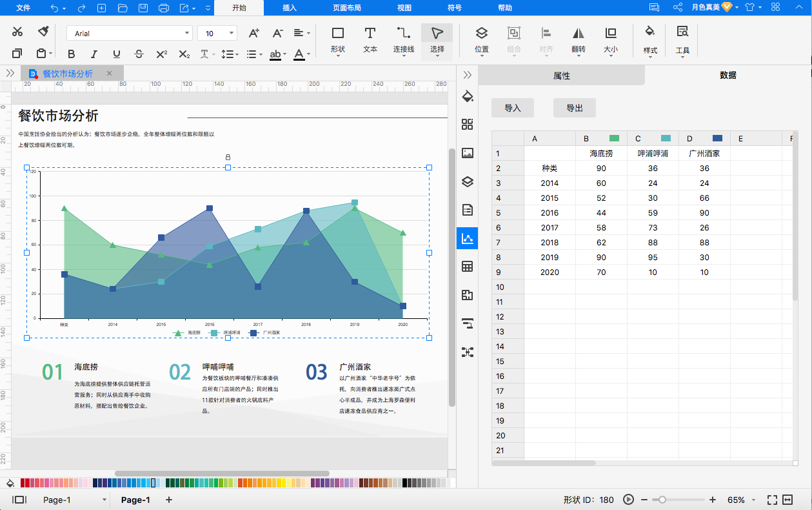Viewport: 812px width, 510px height.
Task: Apply Superscript formatting
Action: point(162,54)
